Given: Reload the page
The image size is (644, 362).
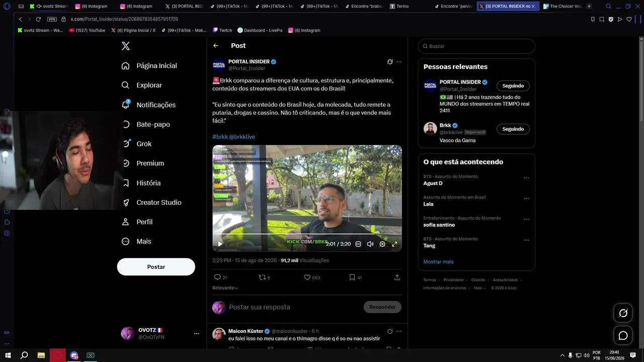Looking at the screenshot, I should click(38, 19).
